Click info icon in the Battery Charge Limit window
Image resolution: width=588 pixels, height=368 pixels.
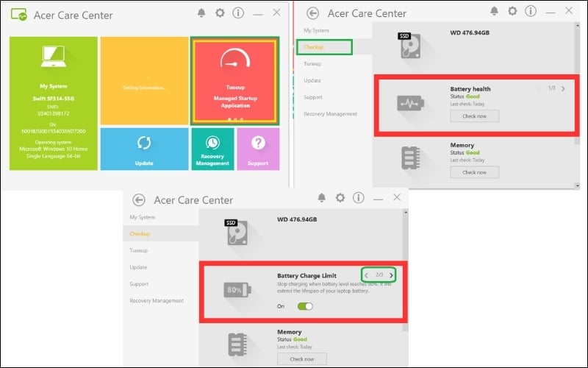358,198
